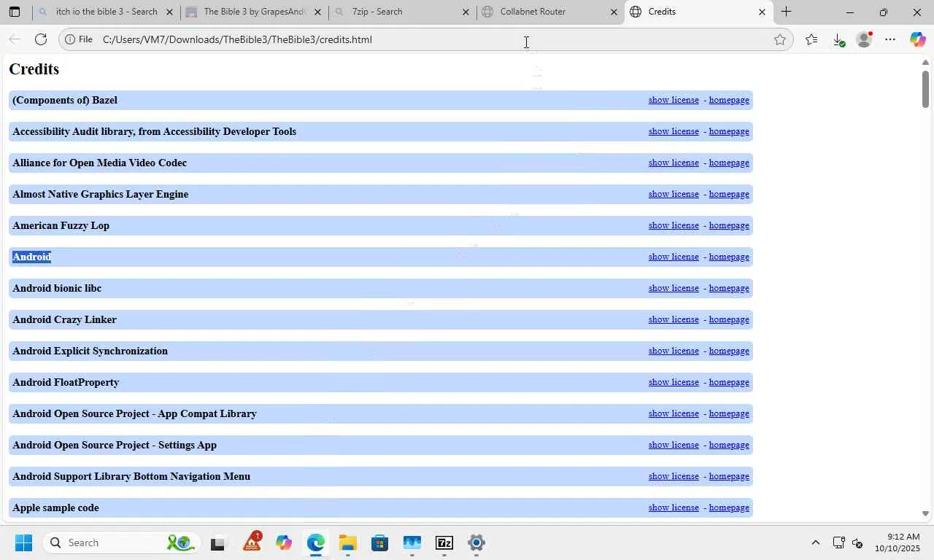934x560 pixels.
Task: Open homepage for Android Support Library Bottom Navigation Menu
Action: click(729, 476)
